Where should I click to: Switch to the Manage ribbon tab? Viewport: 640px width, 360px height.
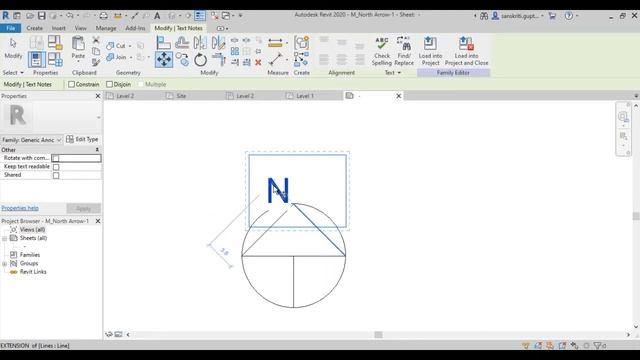(106, 28)
